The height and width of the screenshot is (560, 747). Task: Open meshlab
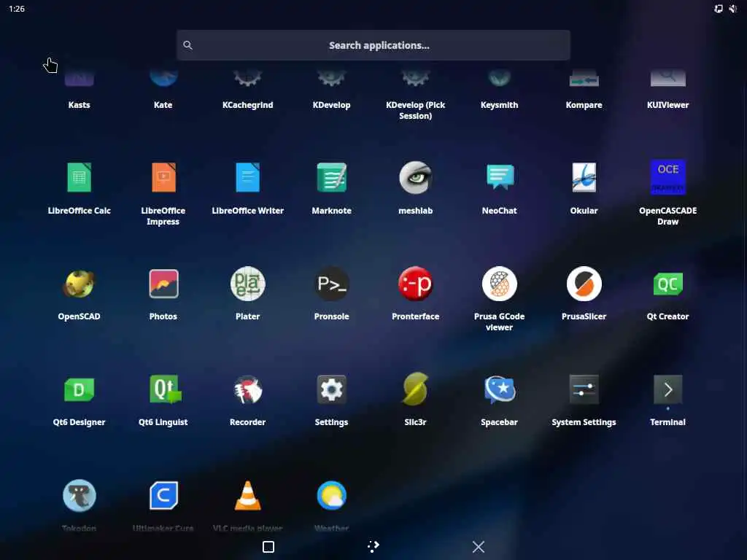click(x=415, y=188)
